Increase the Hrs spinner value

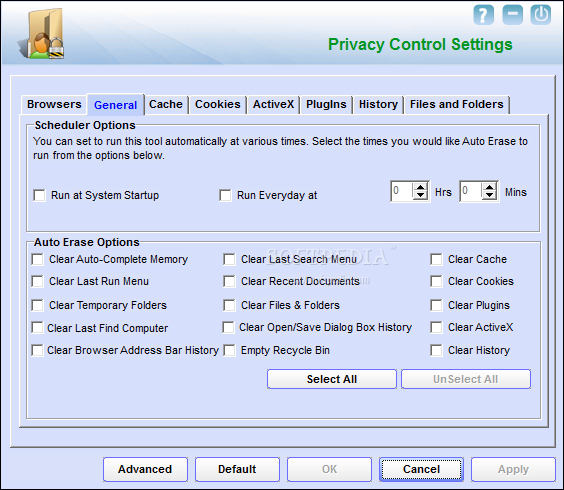pos(420,187)
